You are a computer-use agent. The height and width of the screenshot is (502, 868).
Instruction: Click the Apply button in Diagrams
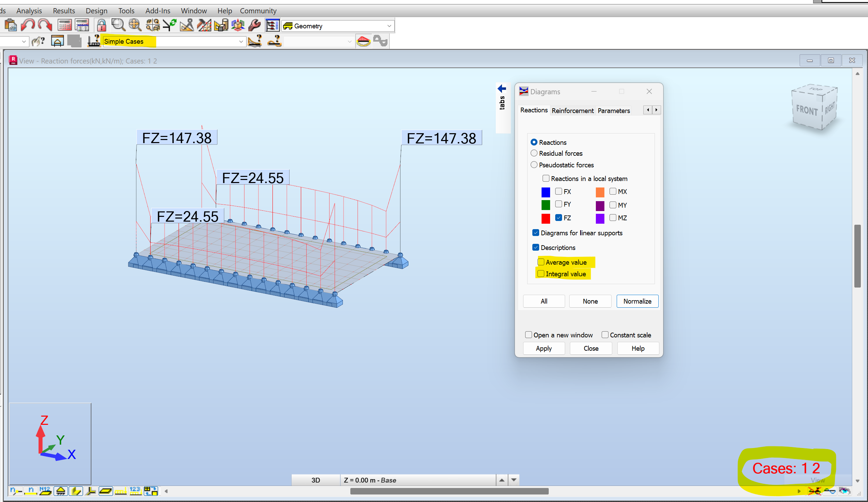pos(543,348)
